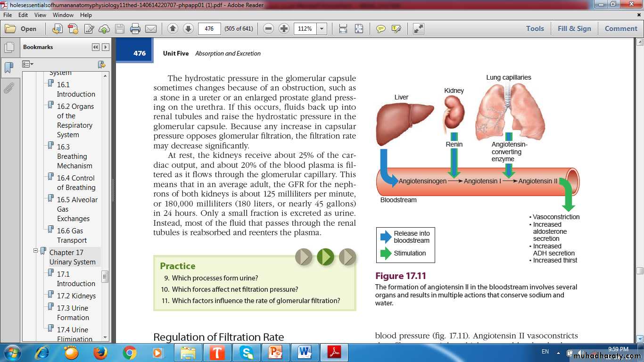
Task: Open the View menu
Action: 40,15
